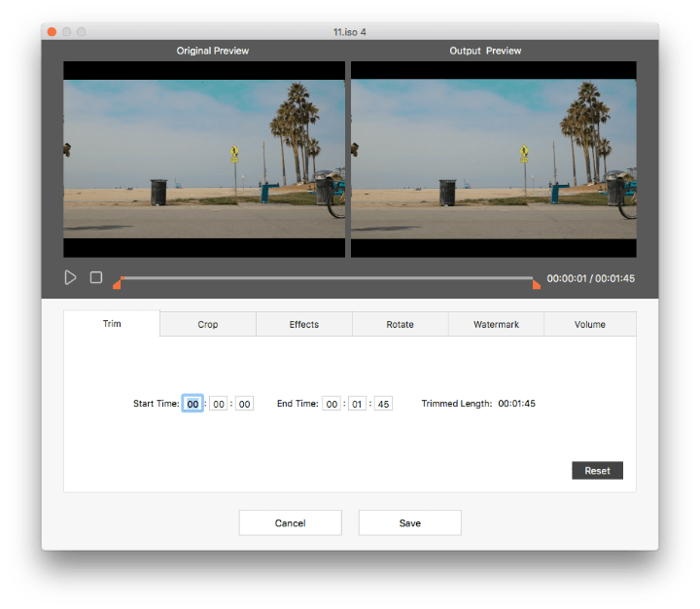Select the Start Time seconds field
Image resolution: width=700 pixels, height=609 pixels.
coord(244,404)
